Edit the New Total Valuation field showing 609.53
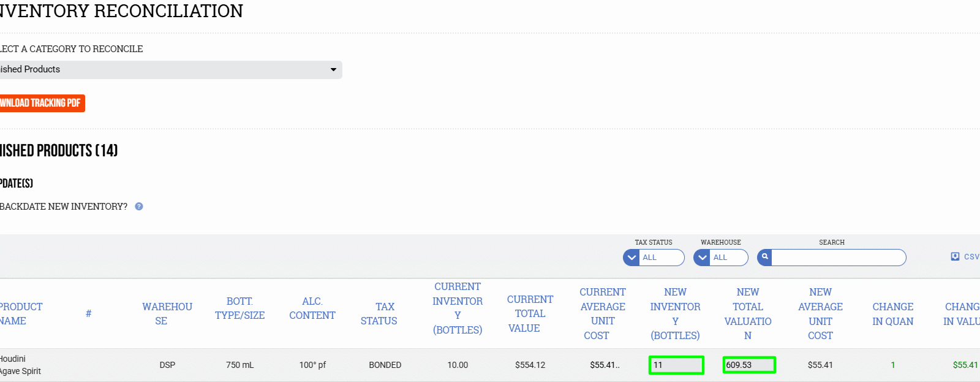 click(x=748, y=365)
